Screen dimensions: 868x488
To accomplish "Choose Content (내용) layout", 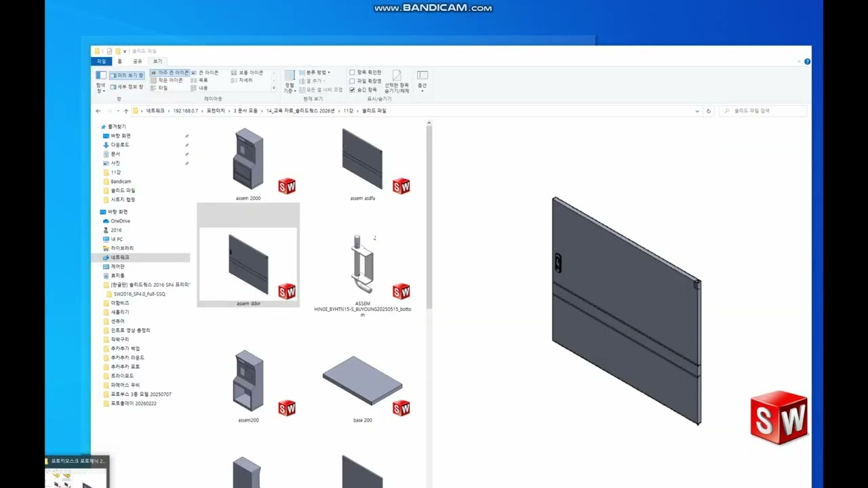I will pos(200,88).
